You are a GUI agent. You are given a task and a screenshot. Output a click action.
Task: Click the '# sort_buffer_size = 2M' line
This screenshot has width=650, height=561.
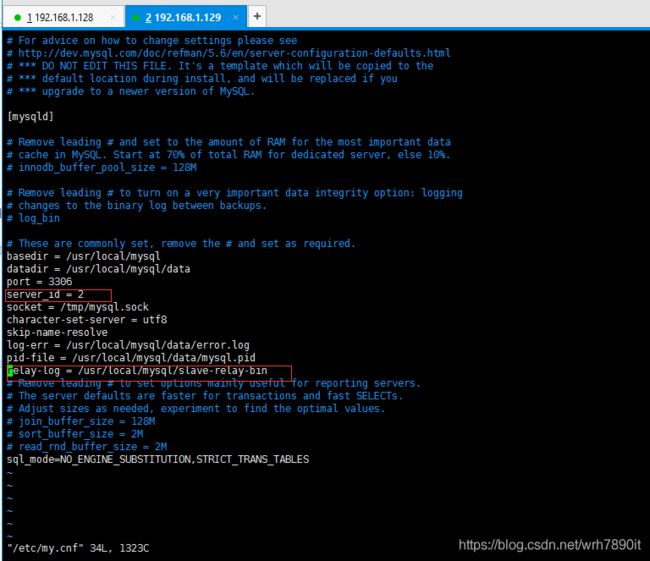coord(75,434)
